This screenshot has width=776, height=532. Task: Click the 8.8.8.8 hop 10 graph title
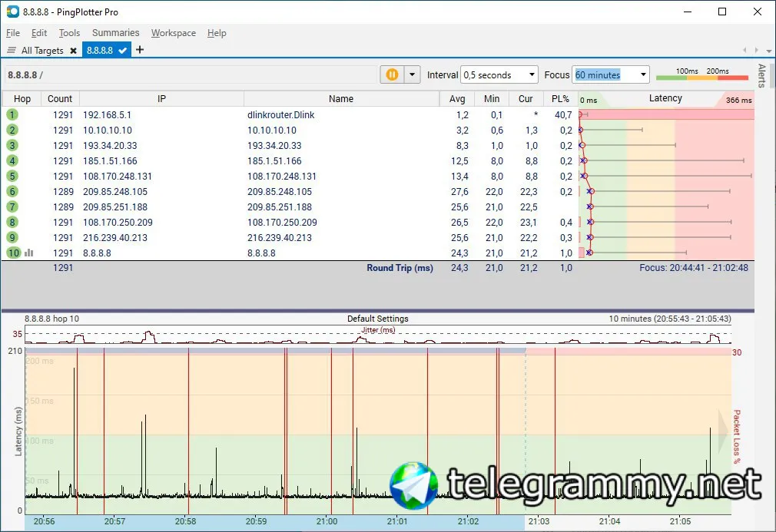[x=51, y=319]
